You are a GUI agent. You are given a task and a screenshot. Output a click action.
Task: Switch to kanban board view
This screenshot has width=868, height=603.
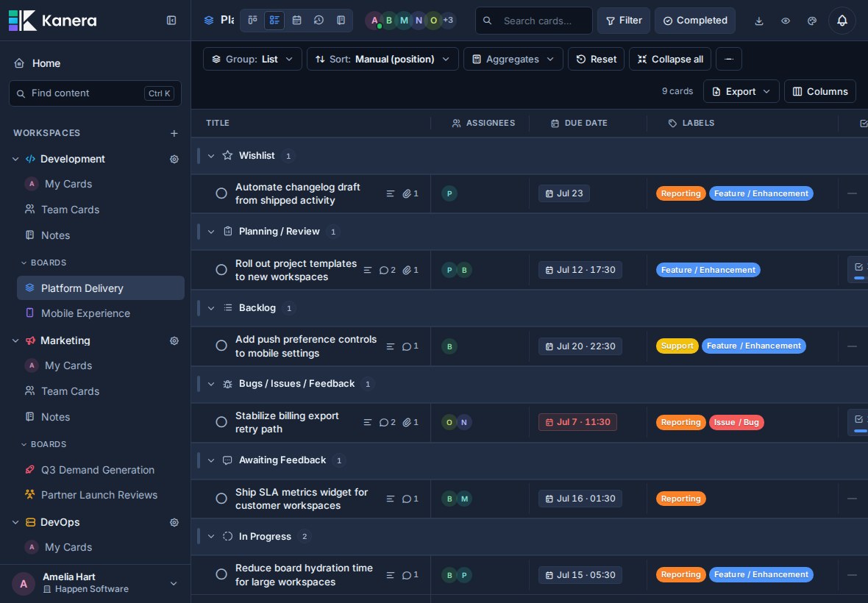click(252, 21)
